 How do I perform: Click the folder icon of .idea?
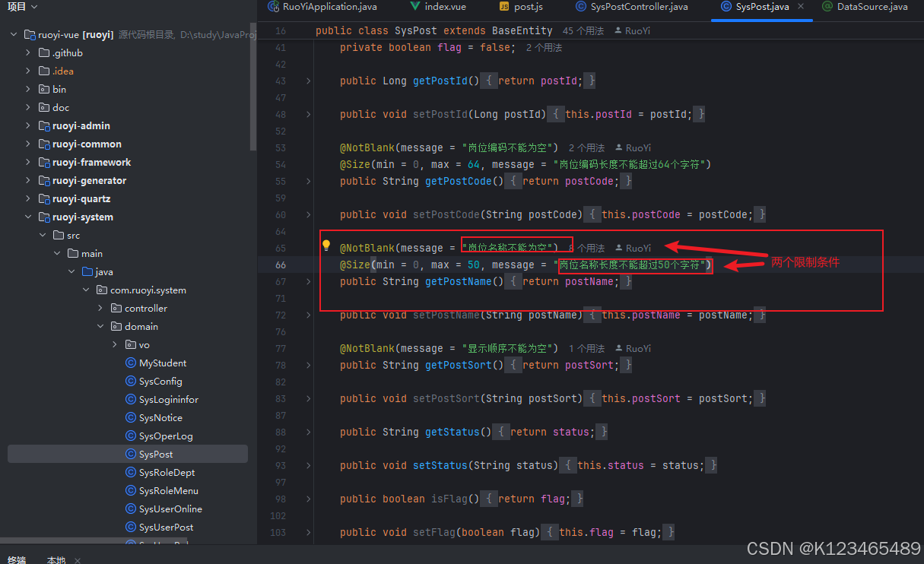44,71
